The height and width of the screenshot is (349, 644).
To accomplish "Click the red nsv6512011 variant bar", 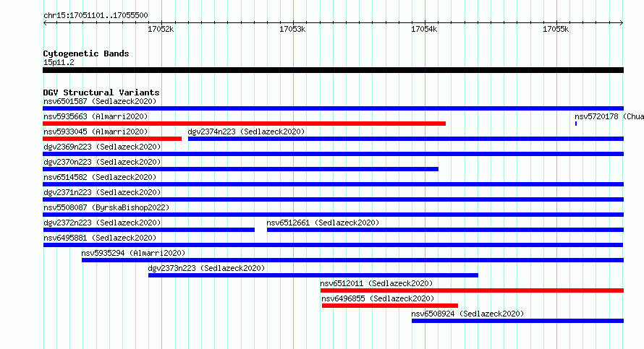I will click(473, 290).
